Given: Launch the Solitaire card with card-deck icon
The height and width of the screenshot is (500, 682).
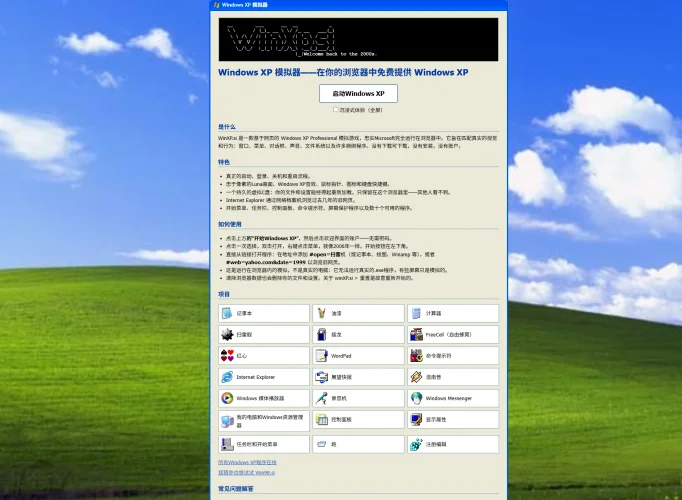Looking at the screenshot, I should (358, 335).
